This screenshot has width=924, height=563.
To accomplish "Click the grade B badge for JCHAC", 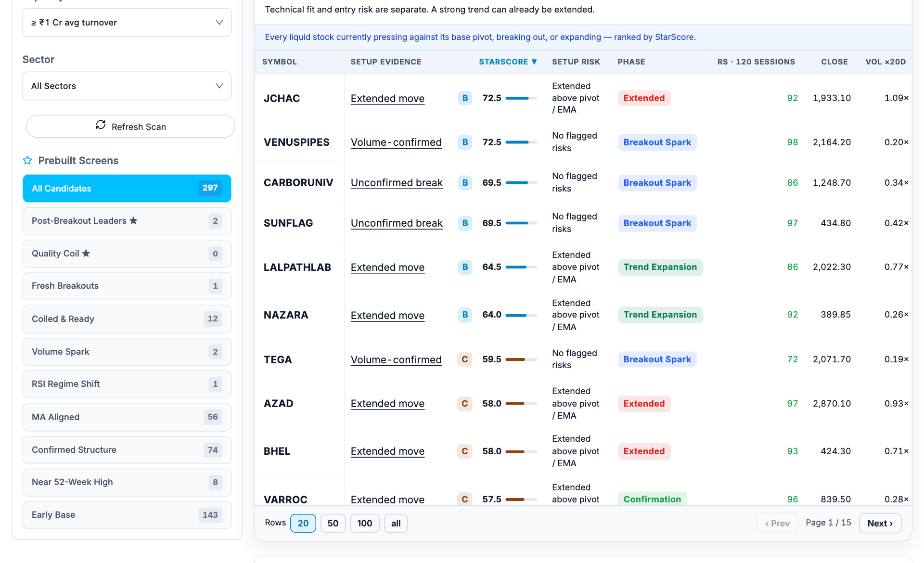I will pos(465,98).
